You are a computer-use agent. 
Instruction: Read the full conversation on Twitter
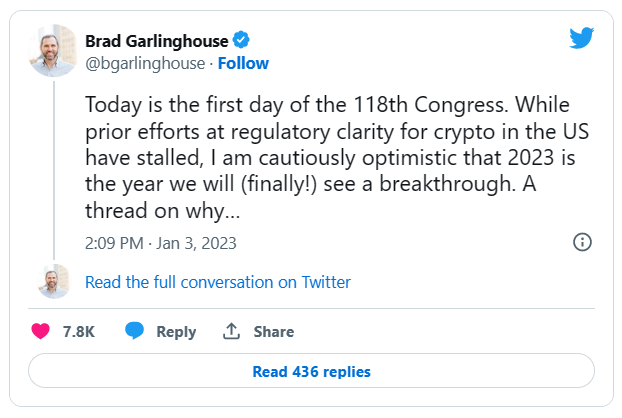[x=218, y=282]
